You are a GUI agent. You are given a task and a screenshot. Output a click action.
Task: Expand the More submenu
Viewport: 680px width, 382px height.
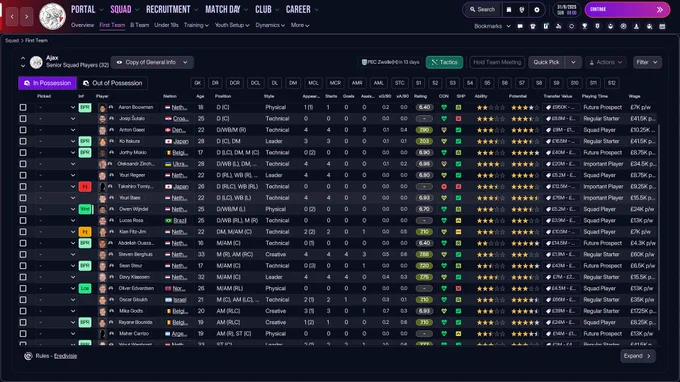tap(300, 25)
